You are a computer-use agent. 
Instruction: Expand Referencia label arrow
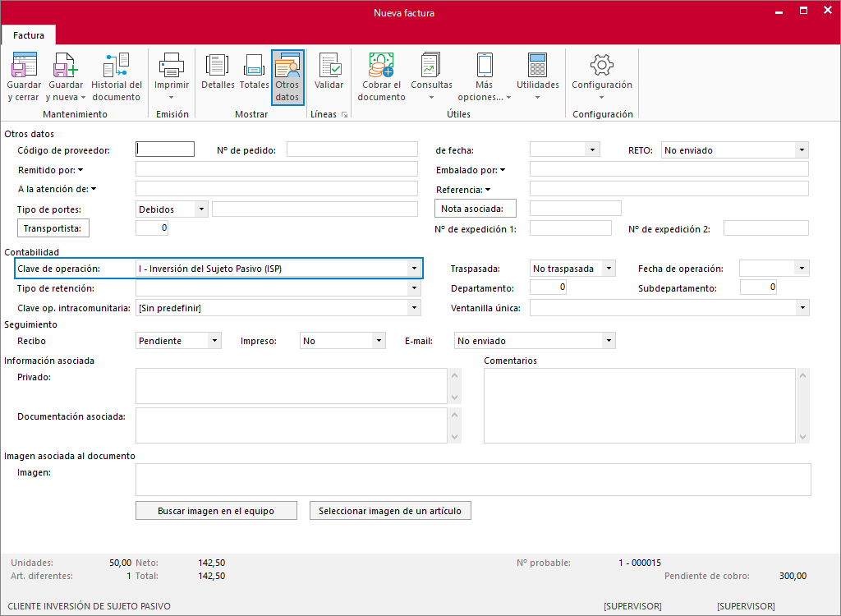pyautogui.click(x=488, y=190)
